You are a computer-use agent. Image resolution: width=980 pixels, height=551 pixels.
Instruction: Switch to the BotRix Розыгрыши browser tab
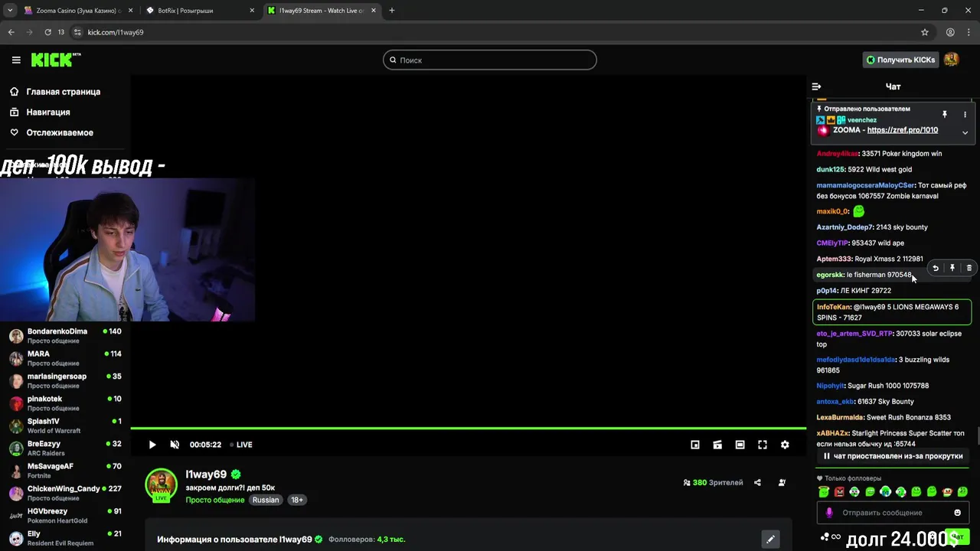point(201,11)
